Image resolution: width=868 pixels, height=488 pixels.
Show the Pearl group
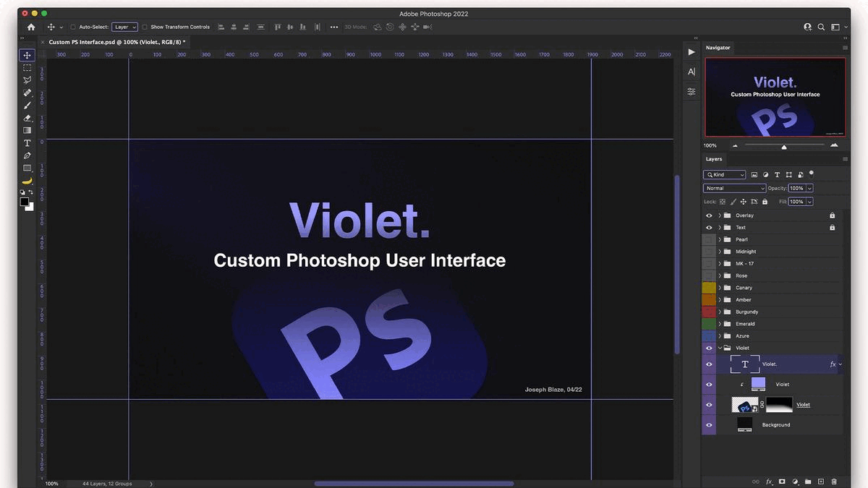[709, 239]
